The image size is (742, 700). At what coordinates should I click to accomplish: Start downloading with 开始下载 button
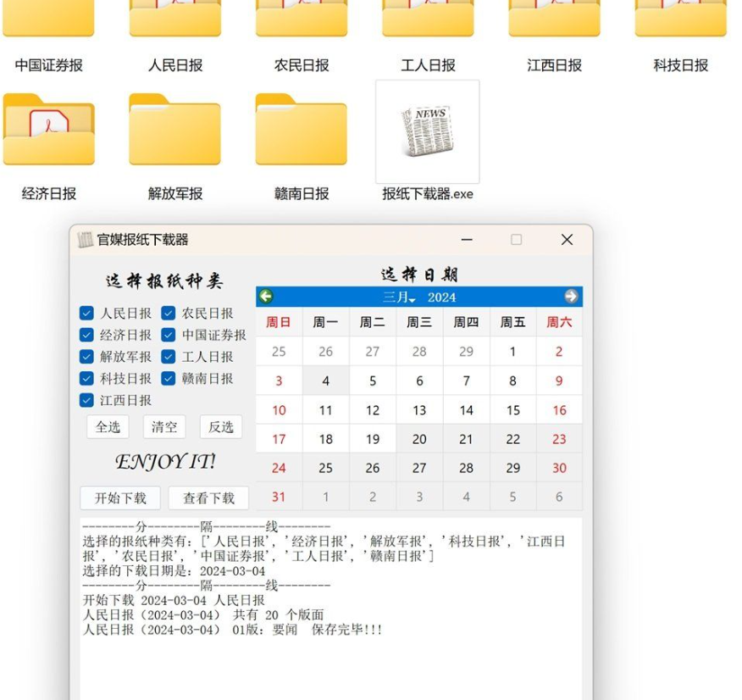pos(120,498)
